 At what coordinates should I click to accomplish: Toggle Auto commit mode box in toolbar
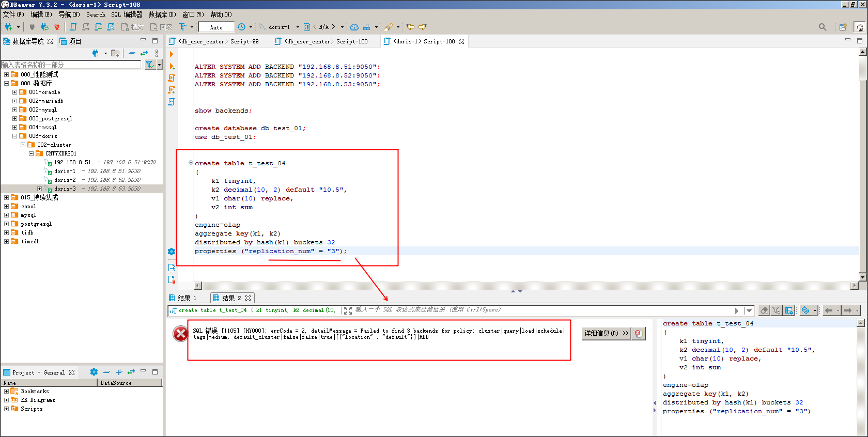click(216, 27)
